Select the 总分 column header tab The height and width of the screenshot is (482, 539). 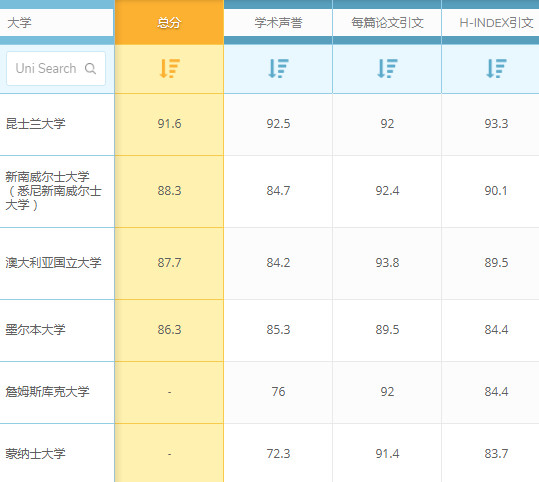point(169,23)
